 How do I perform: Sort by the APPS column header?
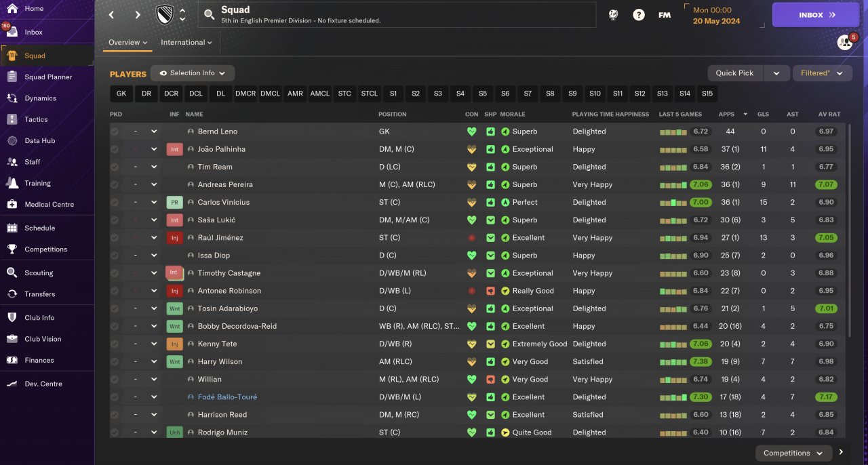click(726, 114)
